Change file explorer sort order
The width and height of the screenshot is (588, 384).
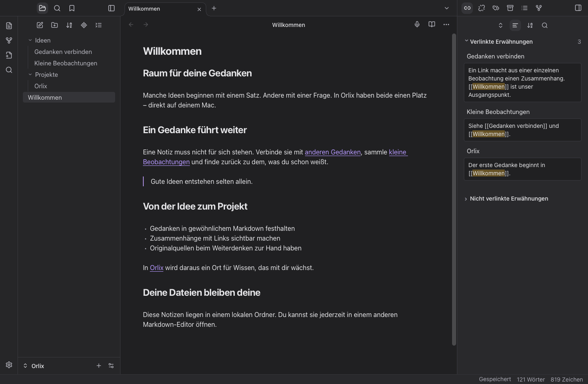69,25
